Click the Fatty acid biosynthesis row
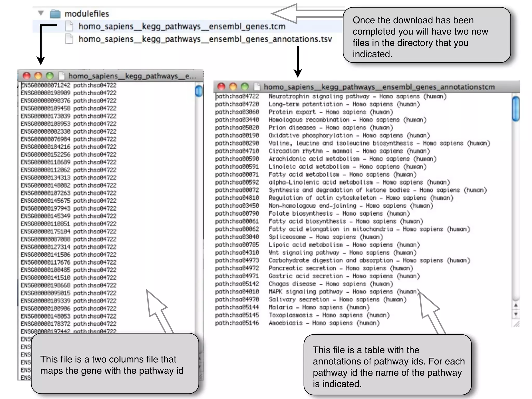Viewport: 532px width, 399px height. (x=319, y=221)
